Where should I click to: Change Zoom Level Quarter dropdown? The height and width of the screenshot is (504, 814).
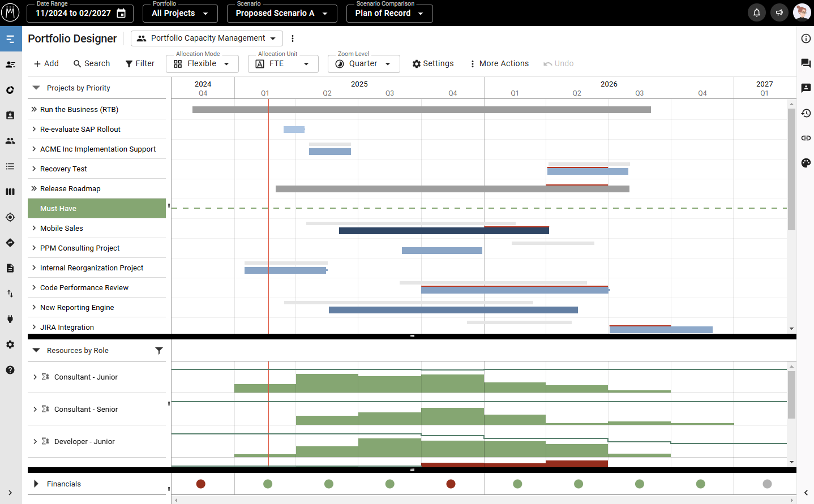tap(363, 64)
